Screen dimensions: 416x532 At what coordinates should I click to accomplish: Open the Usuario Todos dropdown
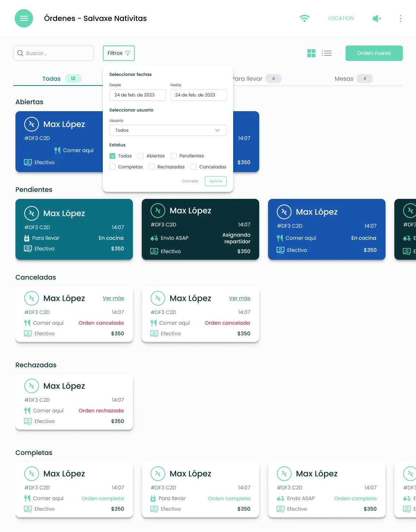(168, 130)
